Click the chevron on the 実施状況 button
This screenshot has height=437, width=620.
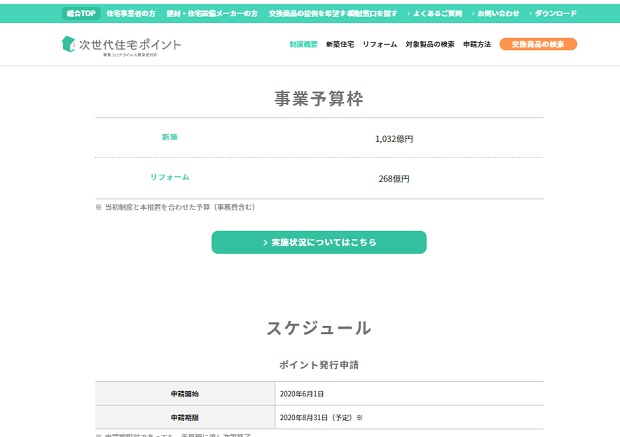(x=265, y=243)
